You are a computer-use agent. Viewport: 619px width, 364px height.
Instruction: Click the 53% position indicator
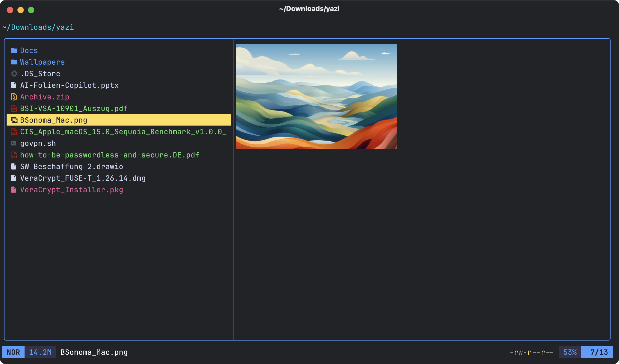tap(570, 352)
